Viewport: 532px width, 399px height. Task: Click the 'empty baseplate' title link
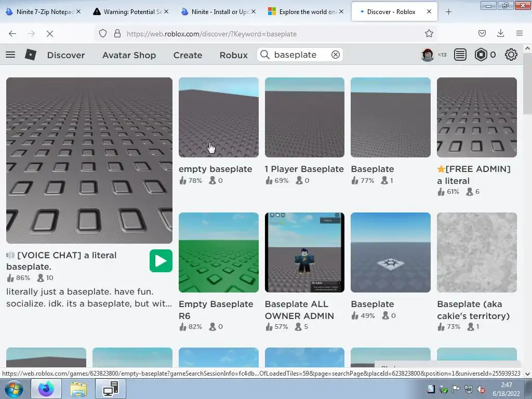pyautogui.click(x=216, y=169)
